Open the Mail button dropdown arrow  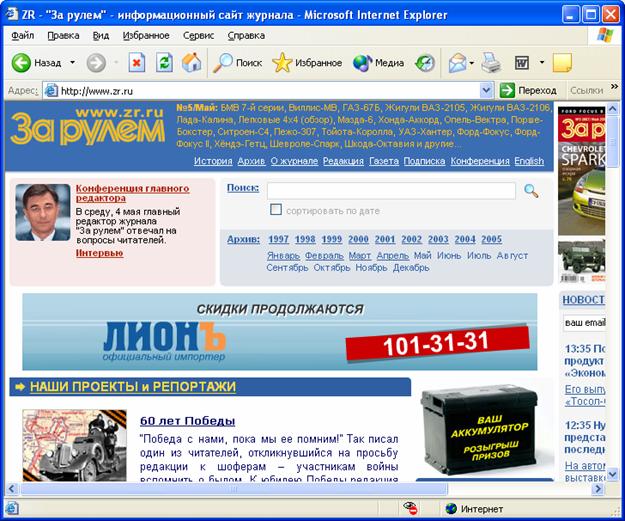pyautogui.click(x=472, y=63)
